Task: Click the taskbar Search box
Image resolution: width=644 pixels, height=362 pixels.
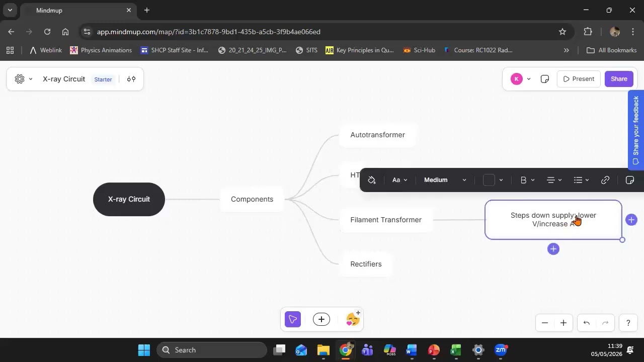Action: point(212,350)
